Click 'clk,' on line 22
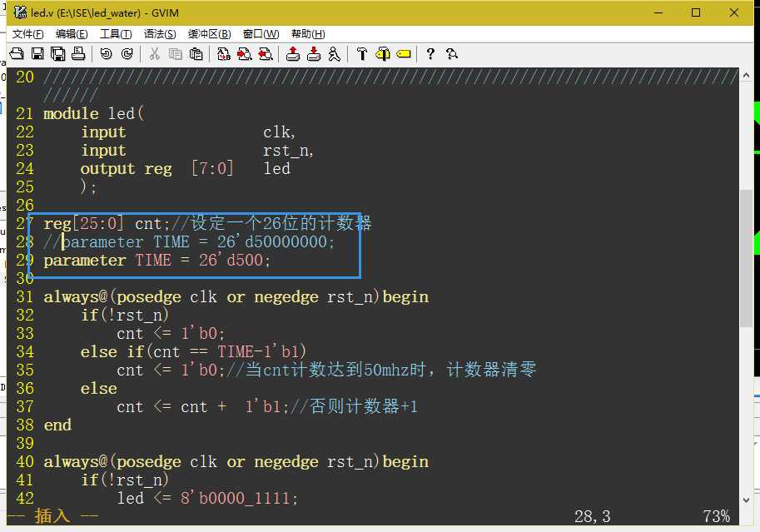This screenshot has height=532, width=760. tap(279, 132)
